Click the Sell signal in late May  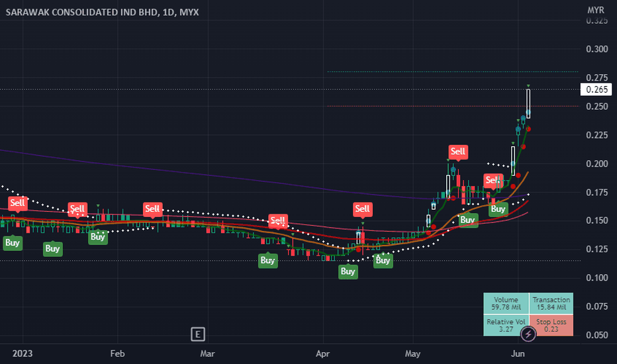pos(493,180)
